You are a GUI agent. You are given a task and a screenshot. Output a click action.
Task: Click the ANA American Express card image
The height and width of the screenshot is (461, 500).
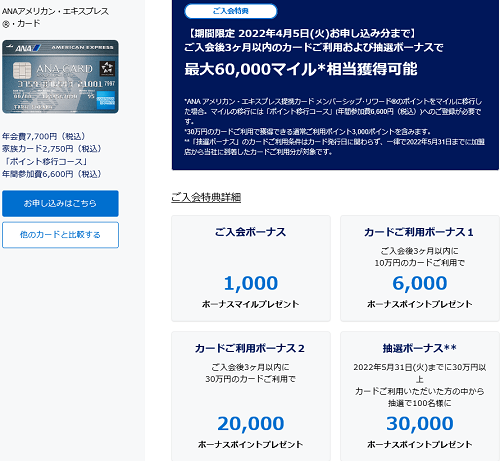coord(60,77)
